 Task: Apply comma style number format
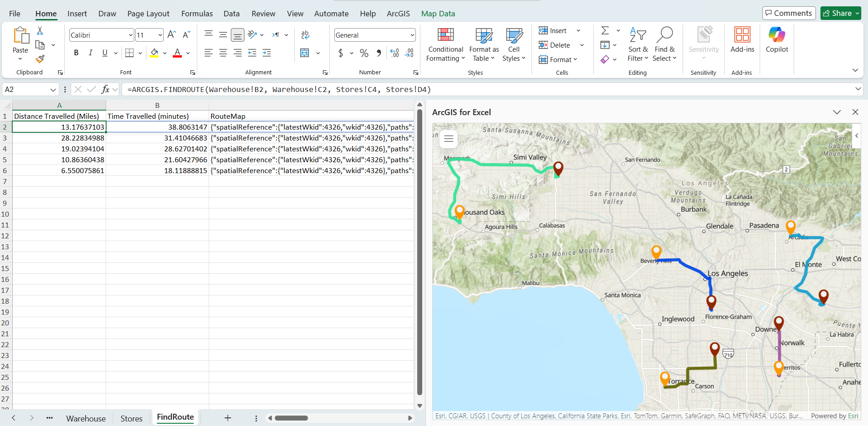coord(379,53)
